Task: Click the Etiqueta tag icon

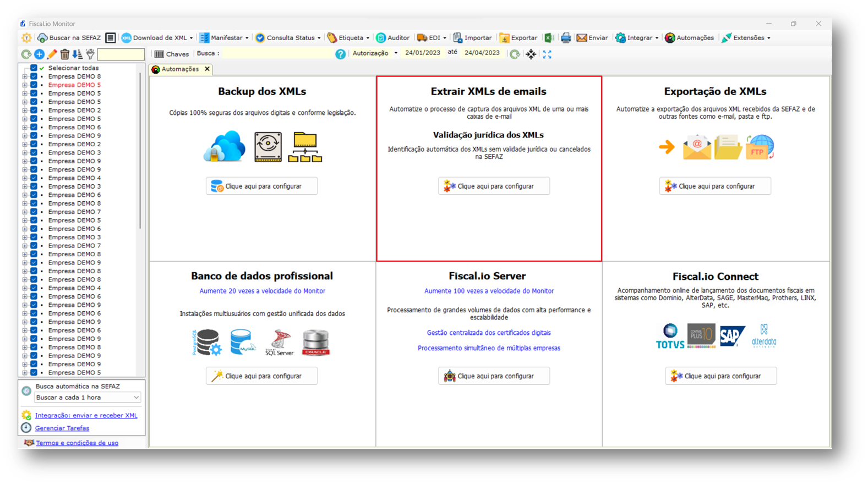Action: 332,38
